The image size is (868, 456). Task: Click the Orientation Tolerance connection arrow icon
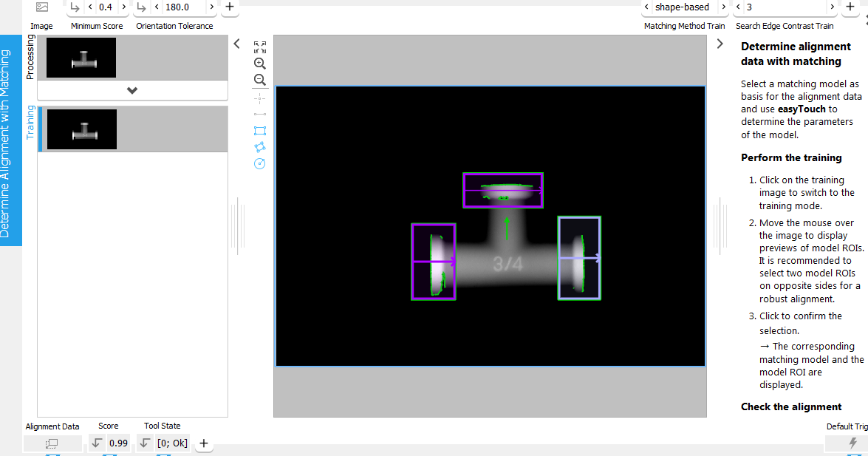(141, 7)
